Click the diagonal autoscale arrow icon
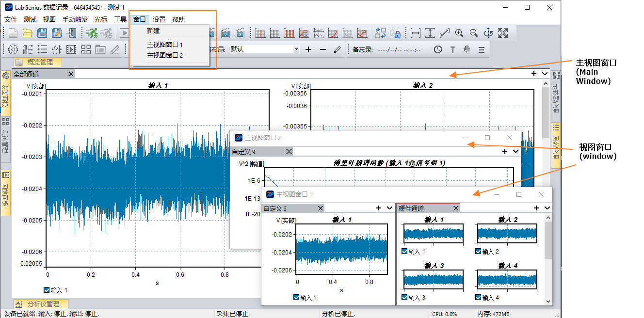Image resolution: width=644 pixels, height=318 pixels. pyautogui.click(x=445, y=33)
